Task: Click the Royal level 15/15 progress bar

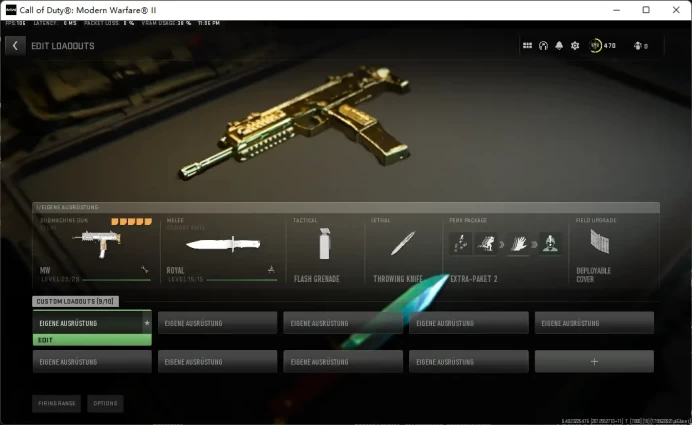Action: (x=242, y=280)
